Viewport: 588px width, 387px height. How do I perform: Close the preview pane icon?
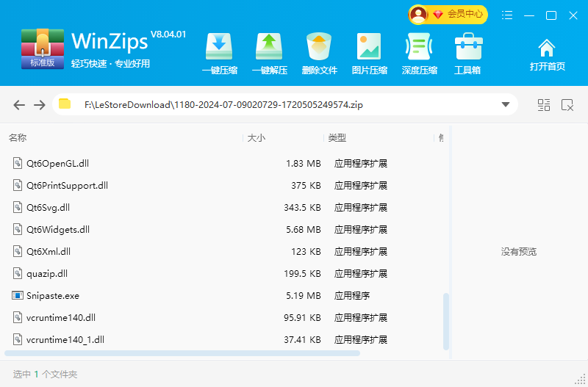click(567, 105)
